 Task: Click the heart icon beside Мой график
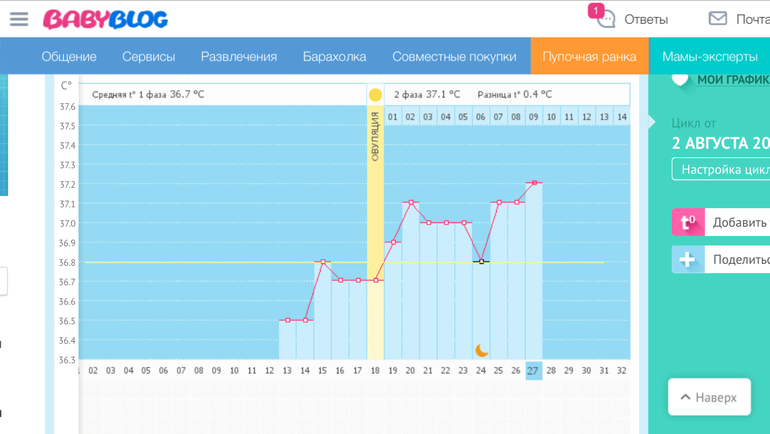(x=680, y=79)
